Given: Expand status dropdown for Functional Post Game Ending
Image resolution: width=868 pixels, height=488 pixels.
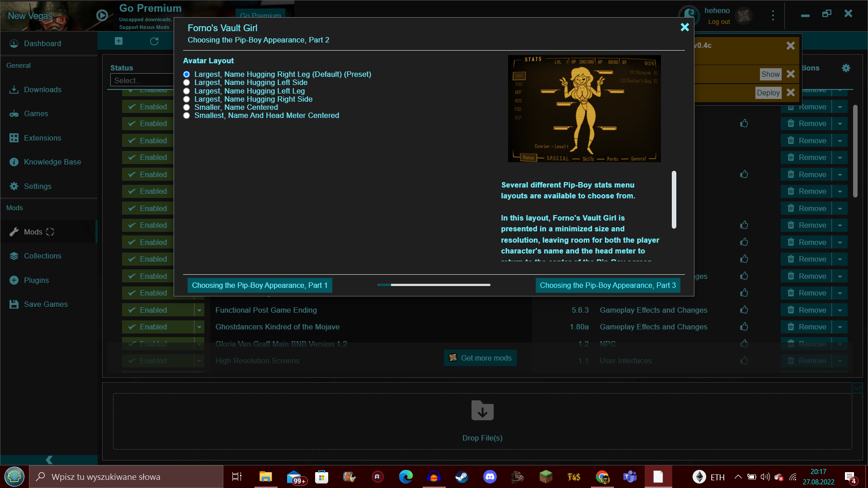Looking at the screenshot, I should pyautogui.click(x=199, y=310).
